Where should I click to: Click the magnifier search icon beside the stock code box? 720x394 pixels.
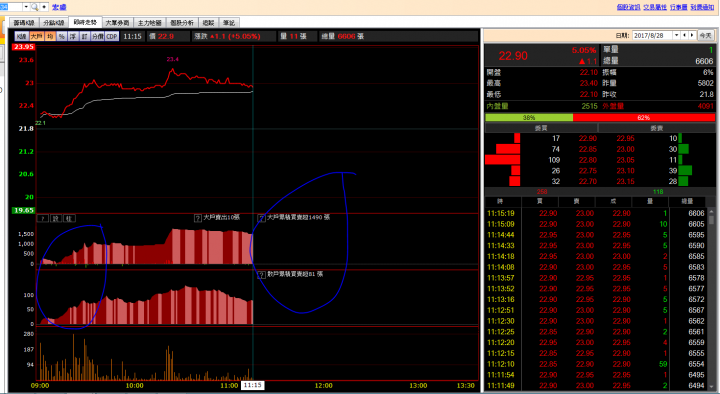(x=35, y=7)
